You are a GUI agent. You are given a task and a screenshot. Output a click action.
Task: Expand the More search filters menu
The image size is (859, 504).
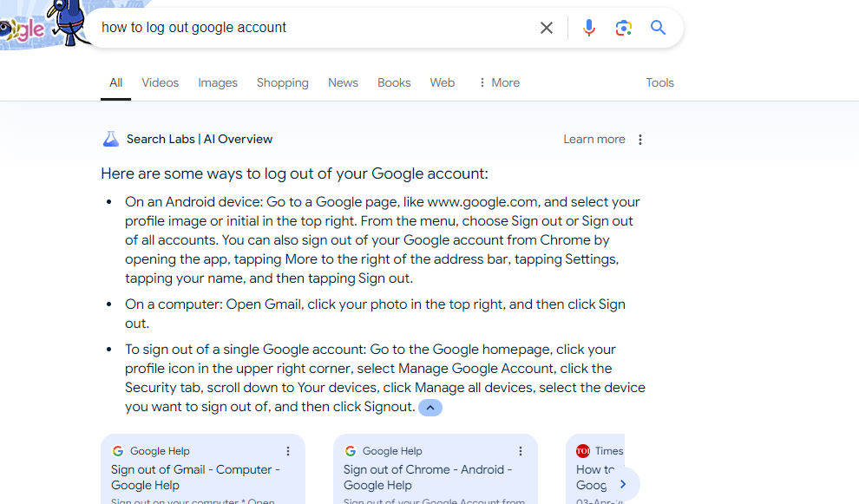[x=499, y=82]
